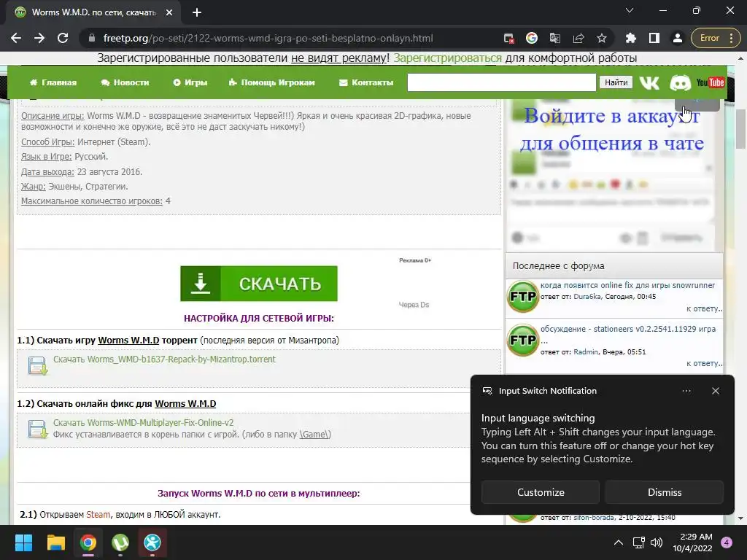747x560 pixels.
Task: Open the Контакты menu item
Action: pos(366,82)
